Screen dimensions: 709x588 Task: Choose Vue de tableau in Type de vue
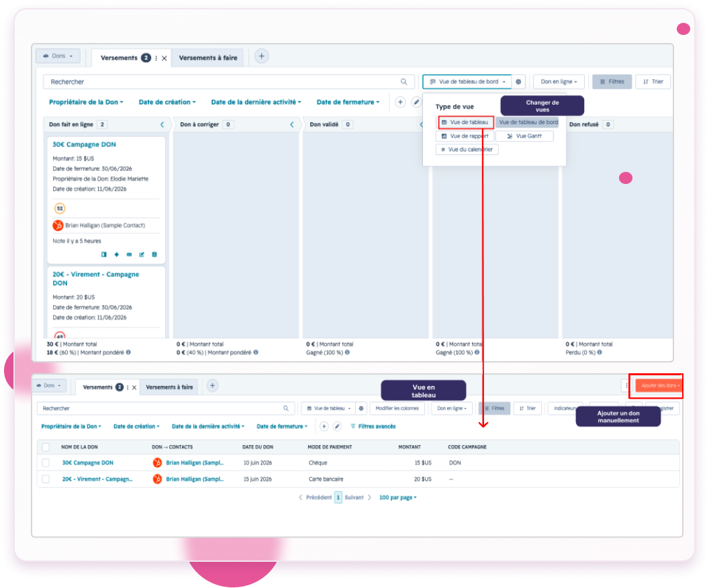point(466,122)
